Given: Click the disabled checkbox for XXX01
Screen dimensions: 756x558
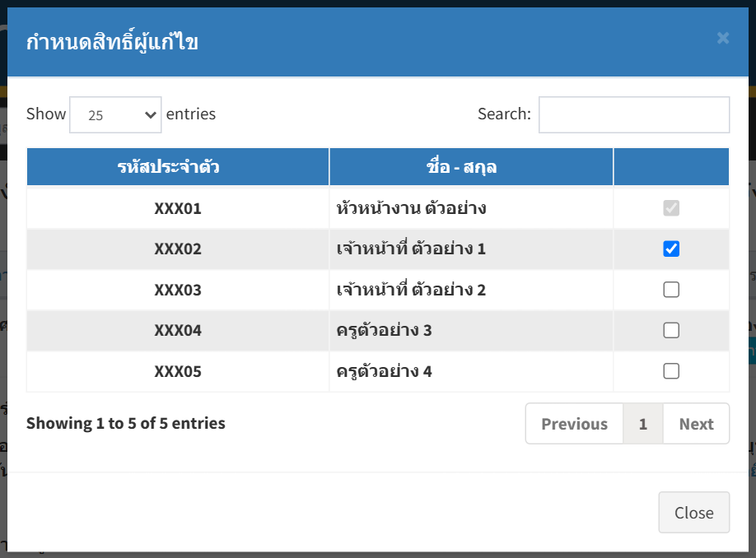Looking at the screenshot, I should pos(671,208).
